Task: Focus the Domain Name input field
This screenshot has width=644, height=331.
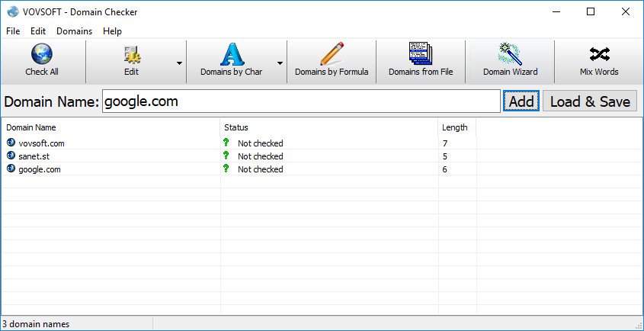Action: pyautogui.click(x=301, y=101)
